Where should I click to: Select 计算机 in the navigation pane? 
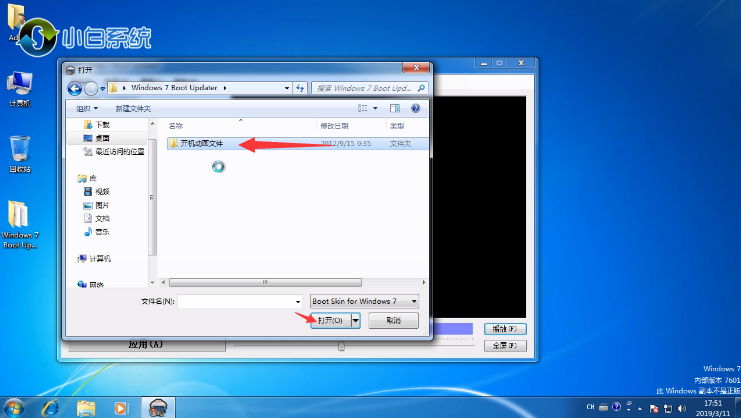[94, 258]
